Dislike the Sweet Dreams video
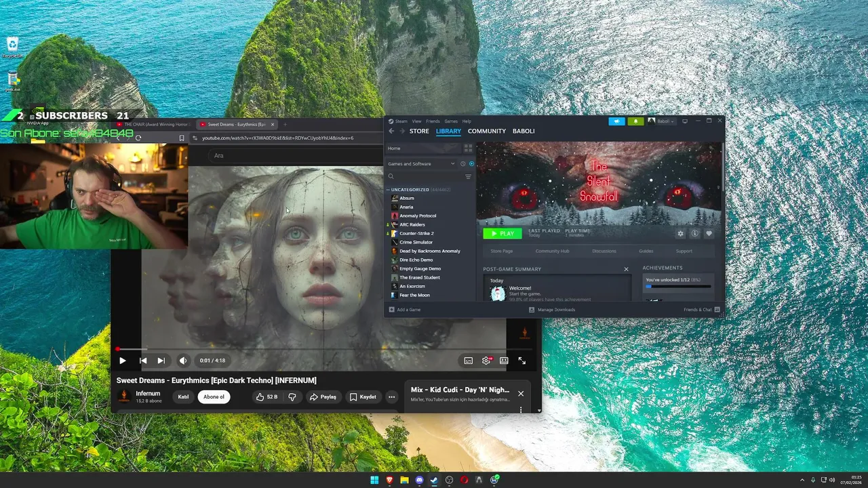The image size is (868, 488). [292, 396]
